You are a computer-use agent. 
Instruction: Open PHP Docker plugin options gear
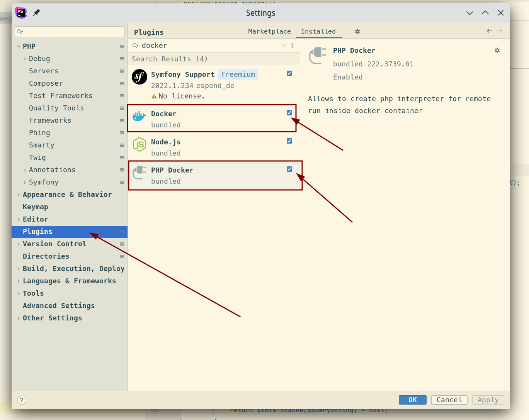click(x=497, y=50)
